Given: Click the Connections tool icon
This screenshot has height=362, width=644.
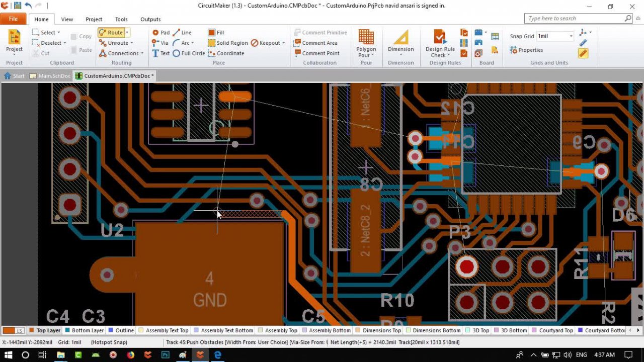Looking at the screenshot, I should pos(103,53).
